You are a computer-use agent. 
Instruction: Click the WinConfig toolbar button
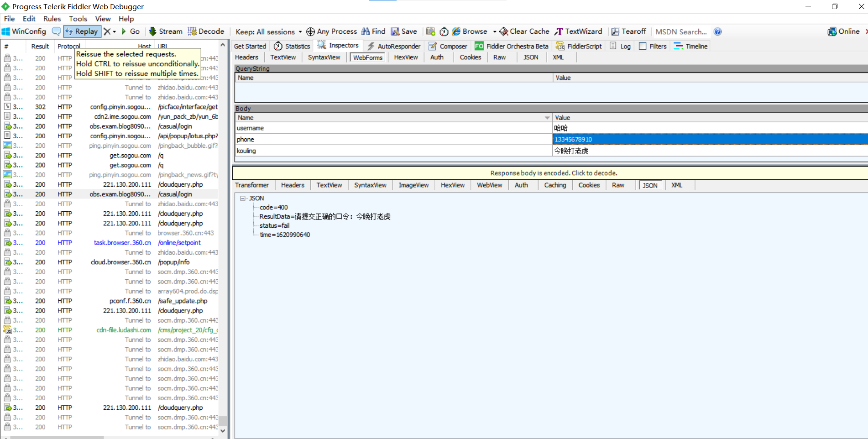tap(24, 31)
